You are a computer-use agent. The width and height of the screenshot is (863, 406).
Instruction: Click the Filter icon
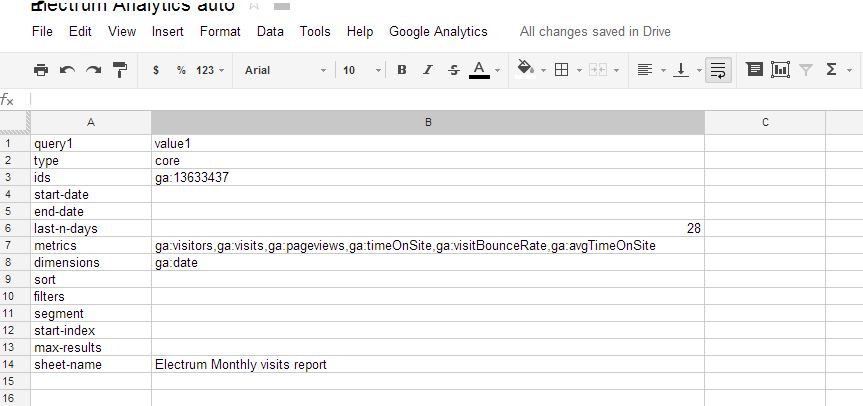point(806,70)
